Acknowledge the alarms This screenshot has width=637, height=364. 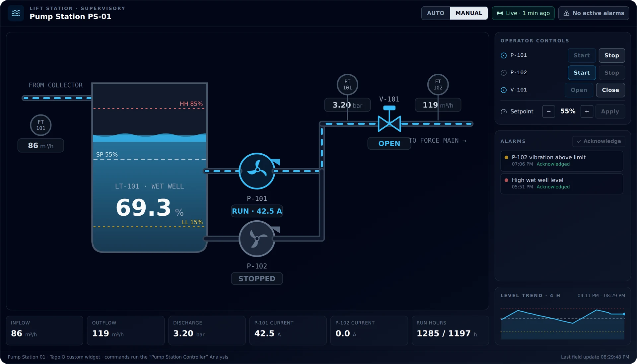point(599,141)
